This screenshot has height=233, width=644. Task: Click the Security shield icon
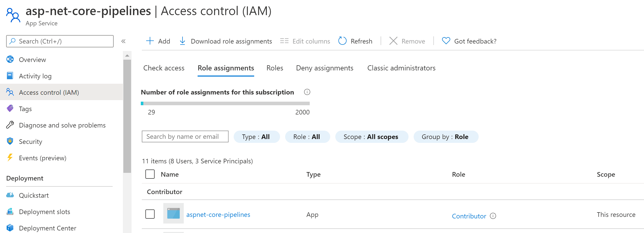pyautogui.click(x=10, y=141)
